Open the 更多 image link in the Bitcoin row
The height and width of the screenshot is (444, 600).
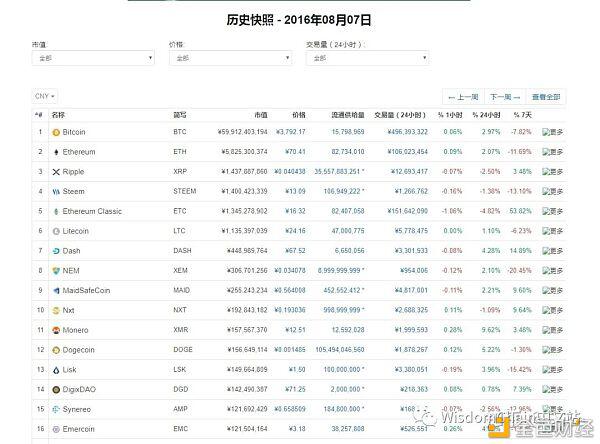click(x=553, y=132)
